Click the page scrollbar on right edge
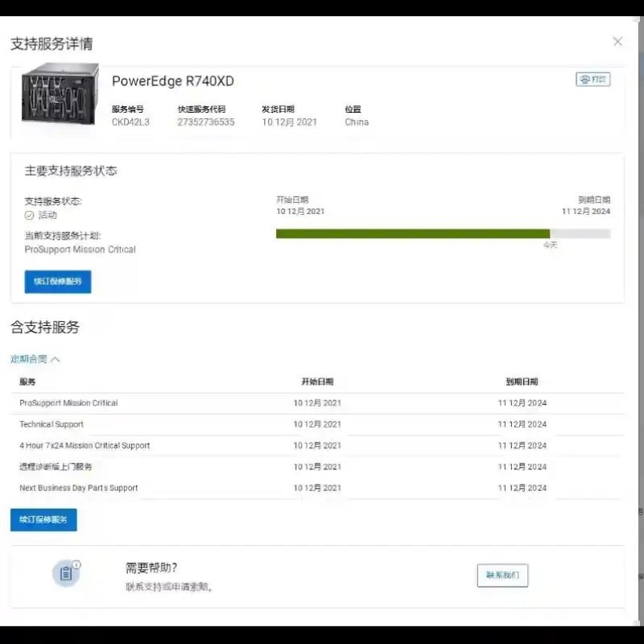The width and height of the screenshot is (644, 644). 641,321
